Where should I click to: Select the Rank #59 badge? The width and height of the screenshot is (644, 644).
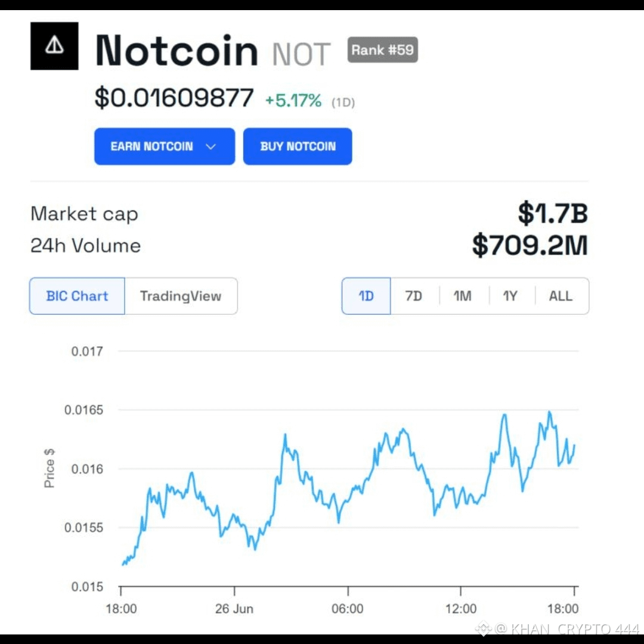pyautogui.click(x=382, y=49)
